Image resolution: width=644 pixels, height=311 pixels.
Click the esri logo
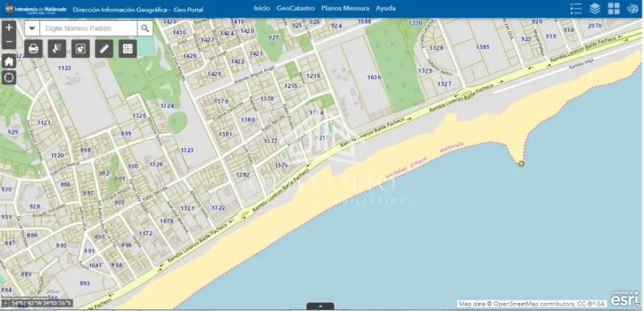coord(625,299)
